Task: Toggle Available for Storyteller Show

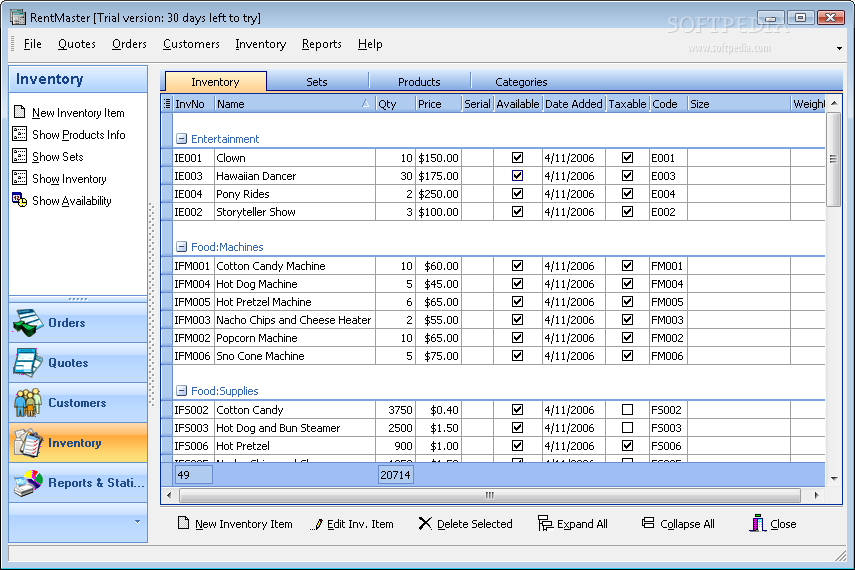Action: click(x=517, y=212)
